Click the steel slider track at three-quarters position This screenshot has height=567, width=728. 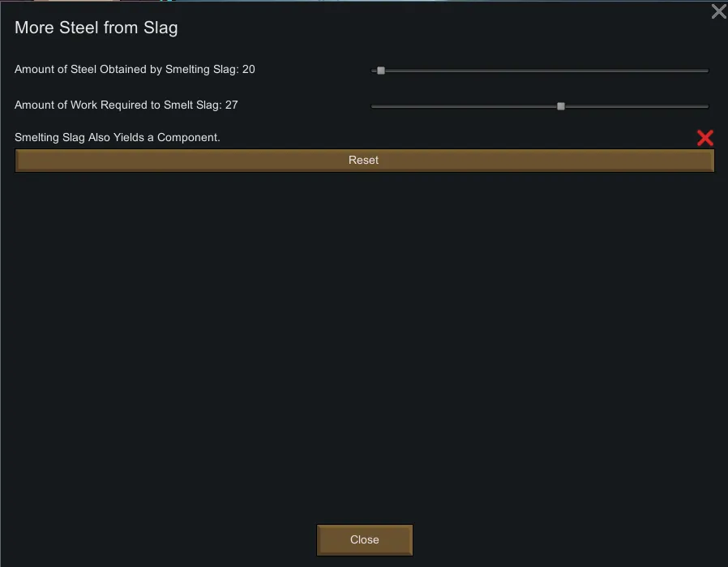pos(623,71)
